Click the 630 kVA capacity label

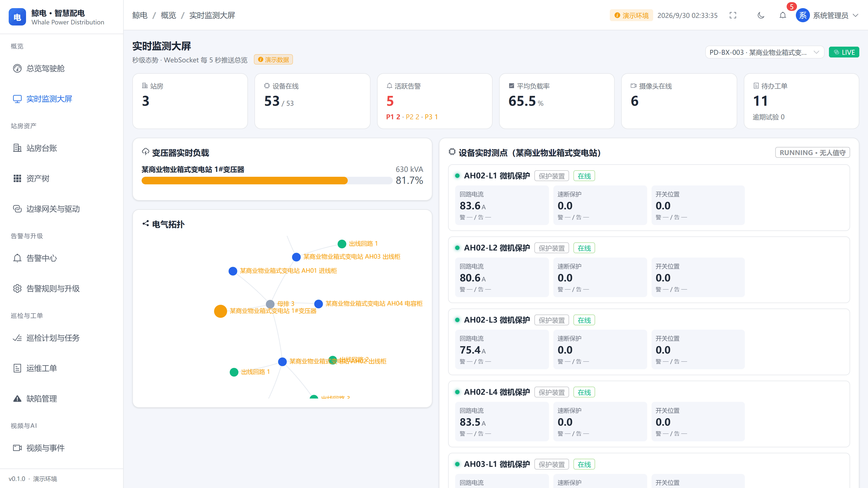pos(409,169)
